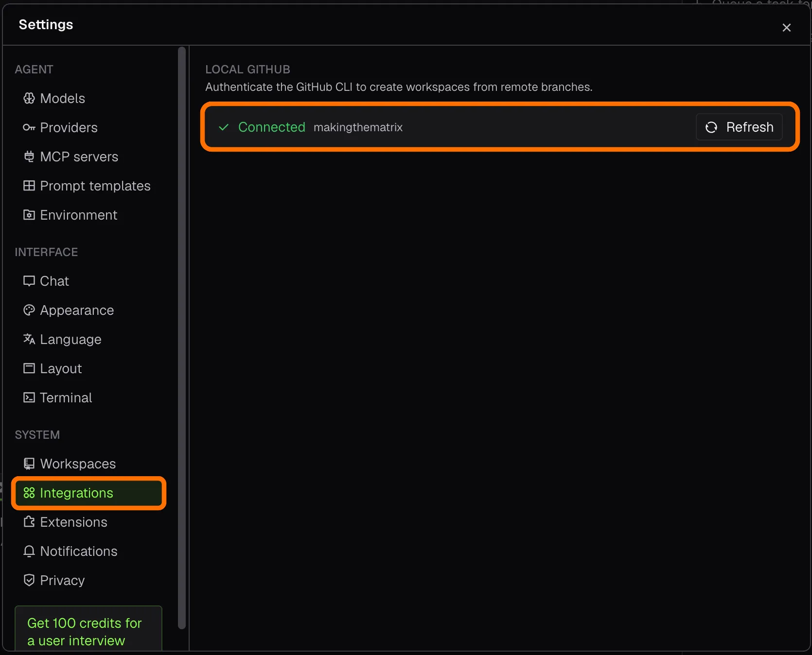
Task: Open Extensions settings
Action: (88, 522)
